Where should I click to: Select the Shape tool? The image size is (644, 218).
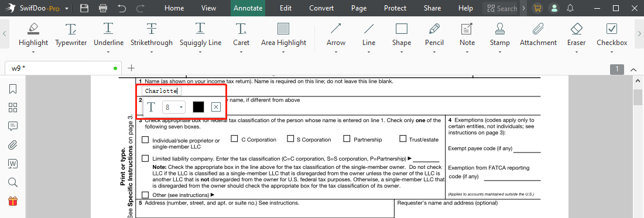401,35
